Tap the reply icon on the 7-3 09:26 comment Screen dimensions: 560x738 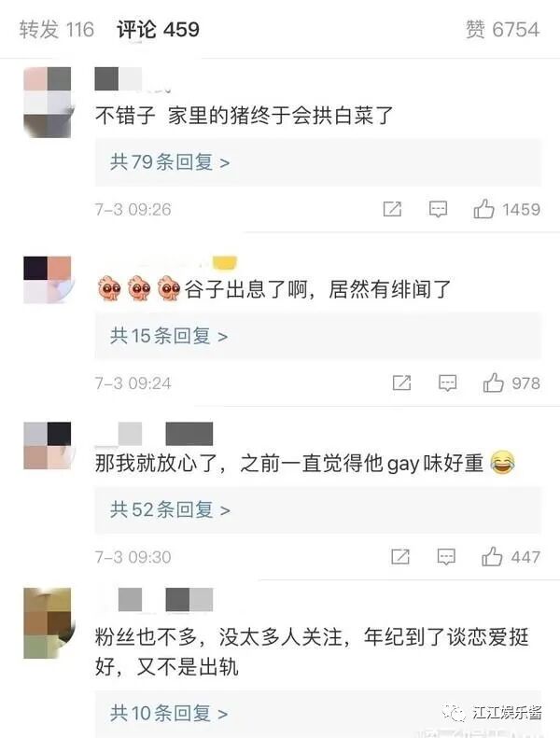tap(438, 209)
